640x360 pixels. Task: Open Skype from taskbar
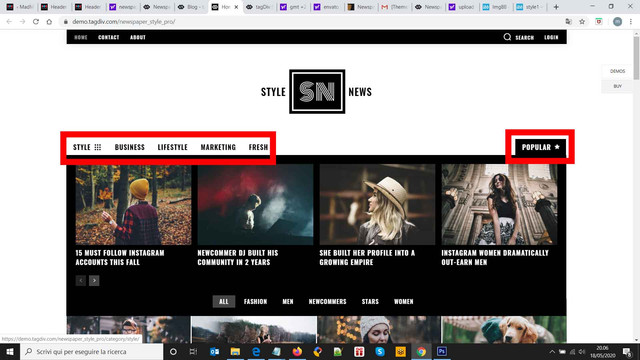(380, 351)
